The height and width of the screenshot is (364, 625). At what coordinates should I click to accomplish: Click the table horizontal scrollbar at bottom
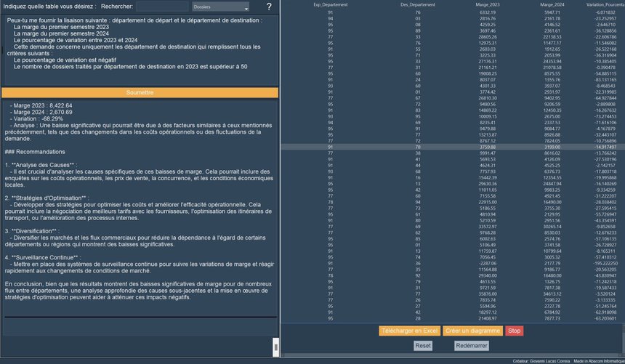pos(453,355)
